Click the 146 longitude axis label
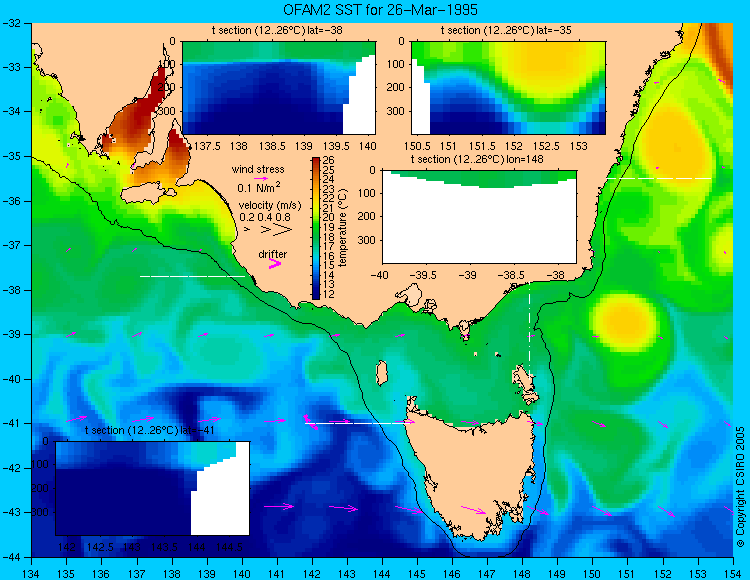This screenshot has height=580, width=750. (x=452, y=574)
